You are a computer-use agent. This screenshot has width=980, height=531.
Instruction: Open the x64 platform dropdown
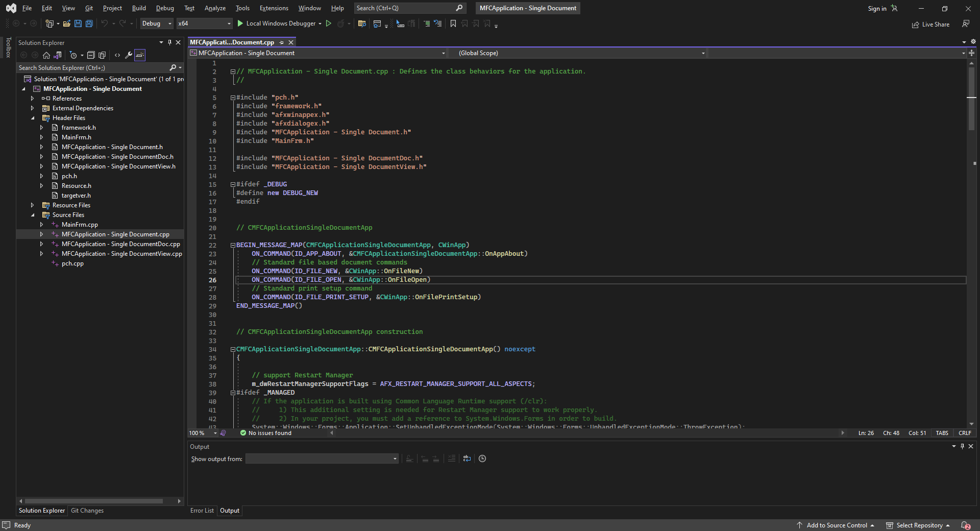coord(204,23)
